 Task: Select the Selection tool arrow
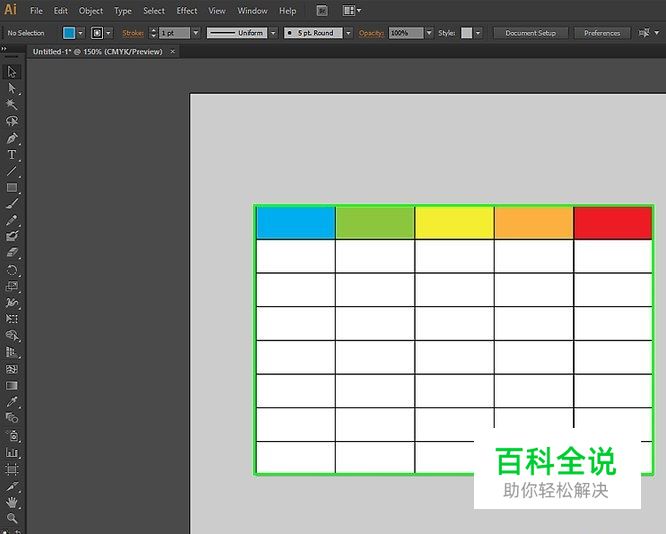pyautogui.click(x=12, y=72)
